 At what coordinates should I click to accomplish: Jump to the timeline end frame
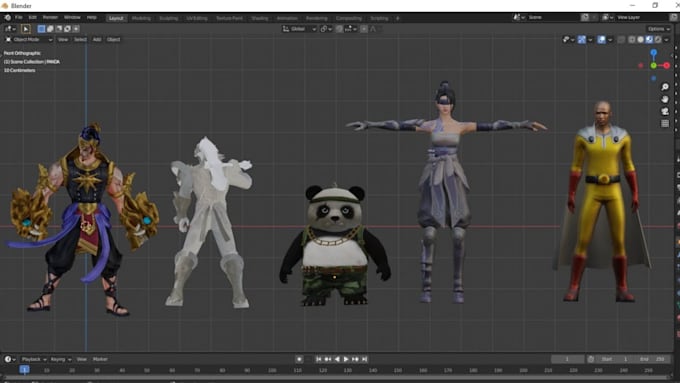coord(365,359)
